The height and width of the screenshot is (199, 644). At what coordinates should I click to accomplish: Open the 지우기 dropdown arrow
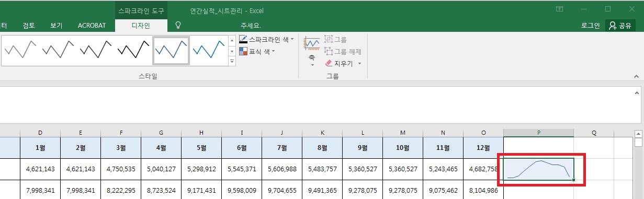[x=360, y=64]
